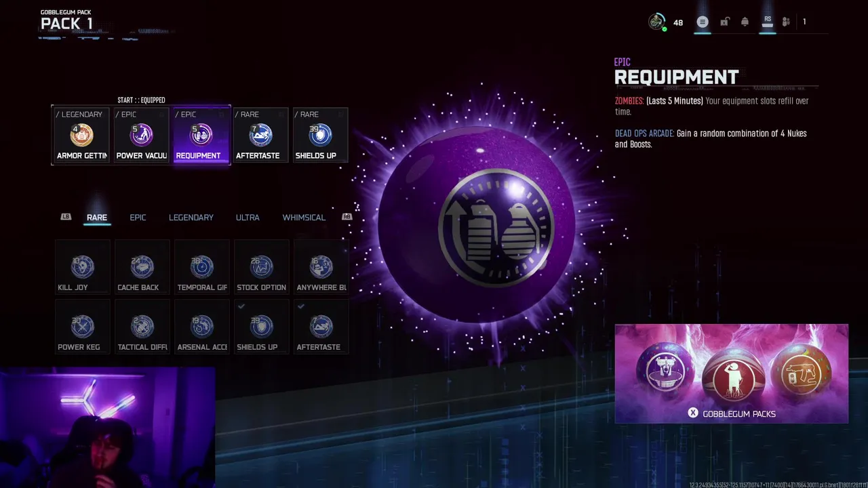
Task: Choose the Stock Option gobblegum
Action: 261,266
